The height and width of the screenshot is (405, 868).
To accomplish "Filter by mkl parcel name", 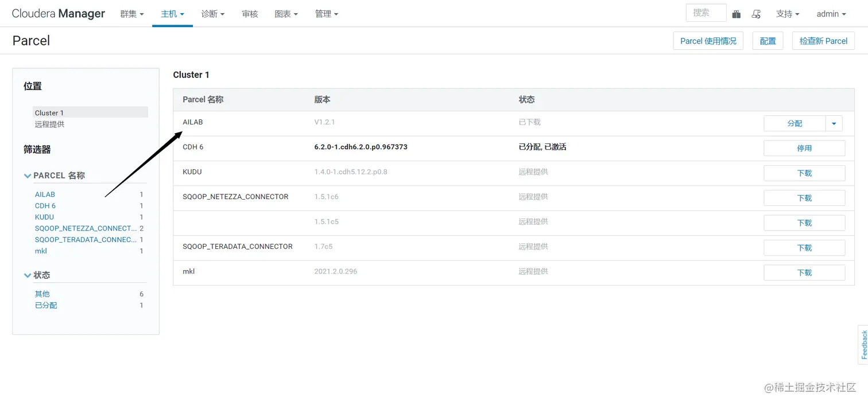I will pos(41,251).
